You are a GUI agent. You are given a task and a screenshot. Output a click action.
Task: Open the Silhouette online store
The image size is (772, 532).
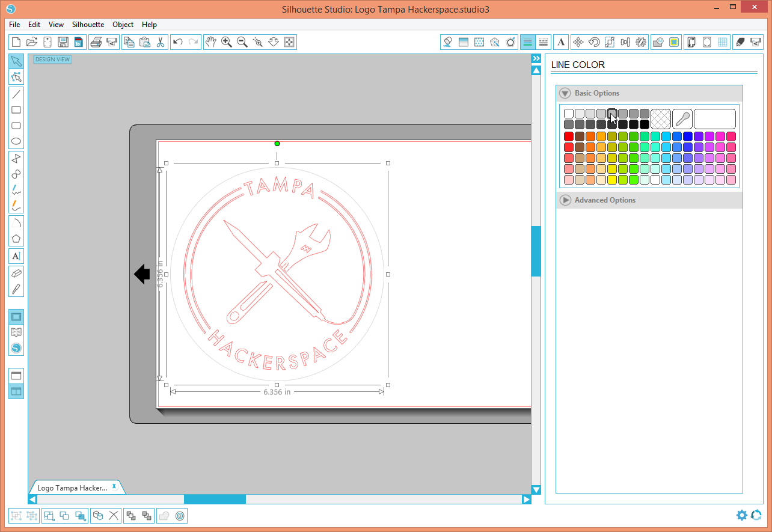[16, 347]
